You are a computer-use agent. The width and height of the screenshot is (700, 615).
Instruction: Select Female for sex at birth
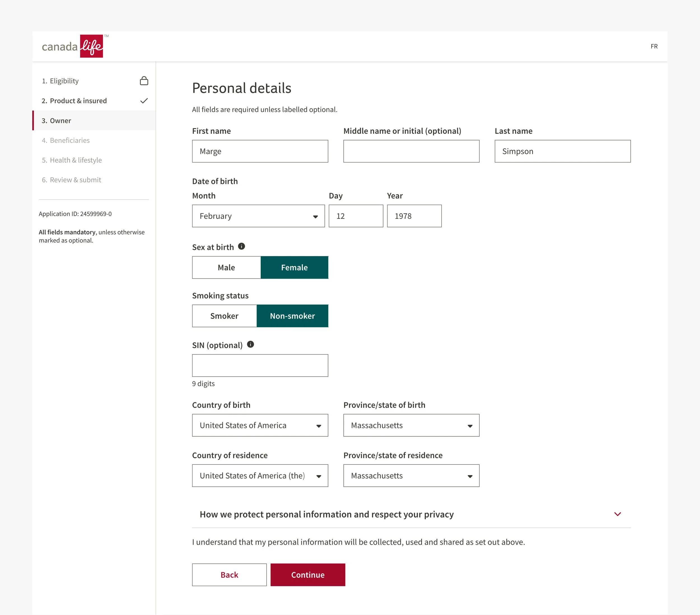(x=294, y=267)
